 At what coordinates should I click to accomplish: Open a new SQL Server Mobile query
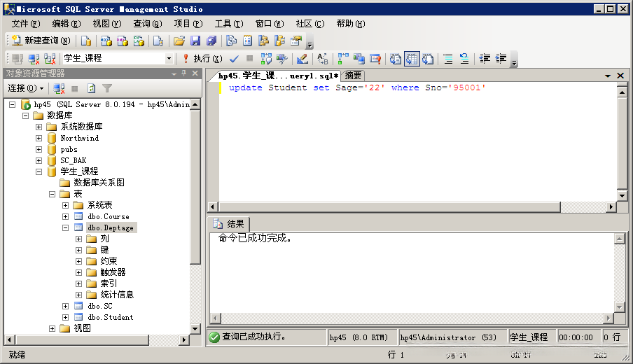(x=158, y=41)
